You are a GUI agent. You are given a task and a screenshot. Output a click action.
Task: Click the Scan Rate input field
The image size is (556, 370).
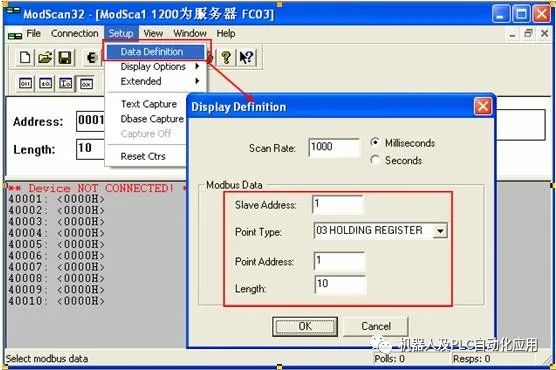(334, 148)
